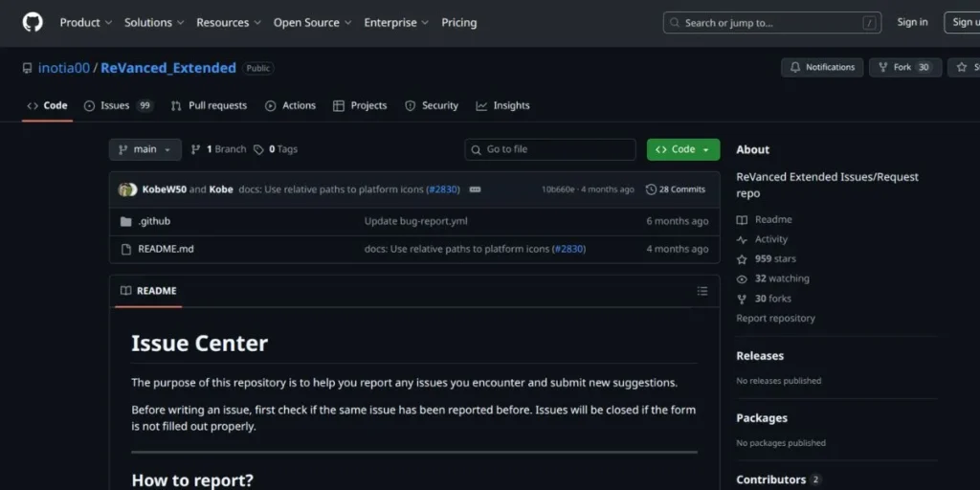Image resolution: width=980 pixels, height=490 pixels.
Task: Click the Report repository link
Action: (x=775, y=318)
